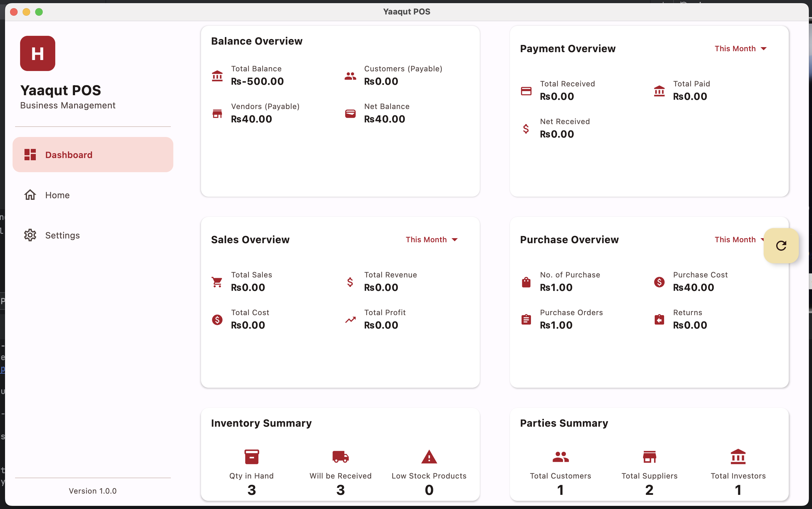The width and height of the screenshot is (812, 509).
Task: Select Dashboard in the sidebar
Action: tap(93, 155)
